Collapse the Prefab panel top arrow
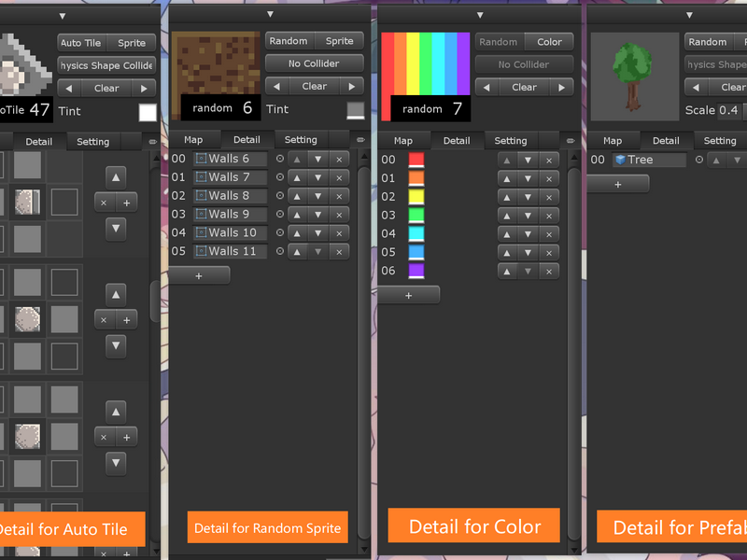This screenshot has height=560, width=747. [689, 15]
